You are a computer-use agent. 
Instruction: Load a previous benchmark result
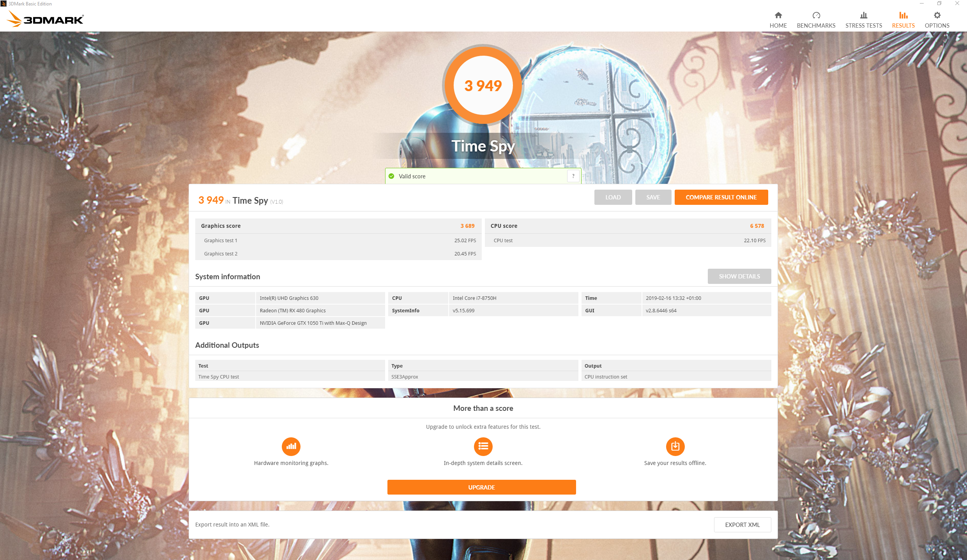613,197
